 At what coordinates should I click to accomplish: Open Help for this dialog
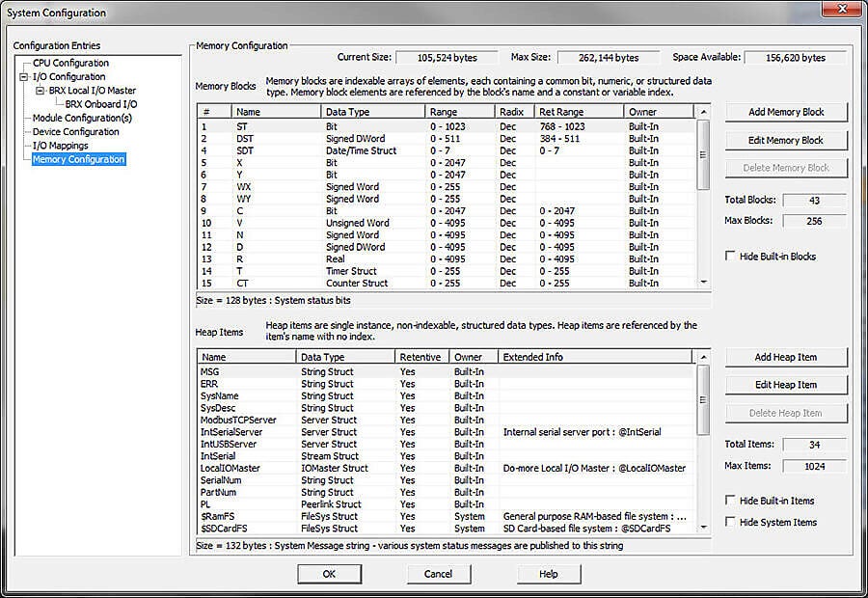[549, 574]
